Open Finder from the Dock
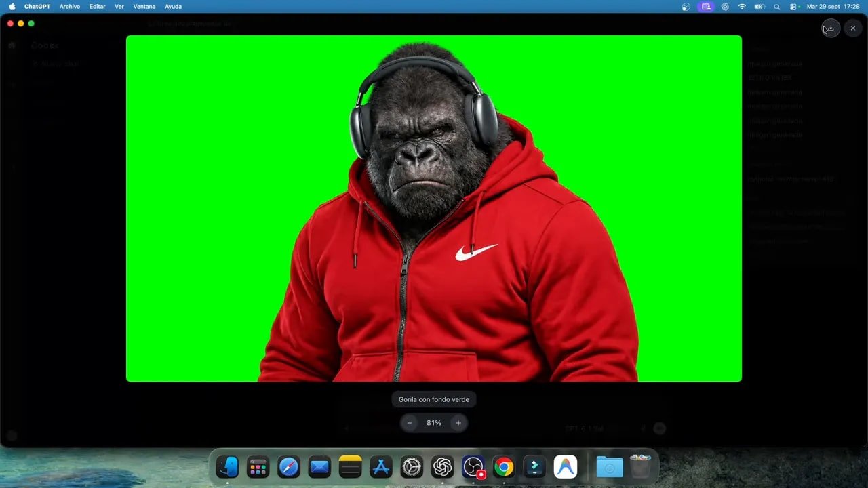Screen dimensions: 868x488 [x=227, y=467]
